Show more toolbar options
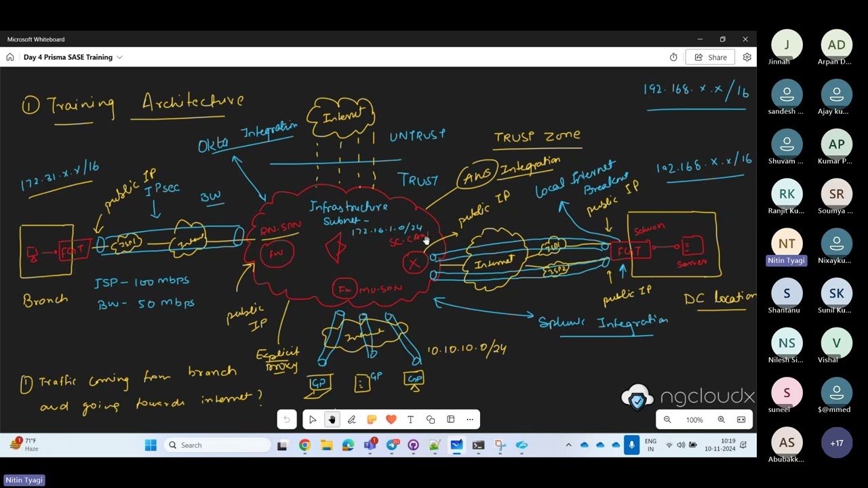The height and width of the screenshot is (488, 868). click(x=470, y=420)
